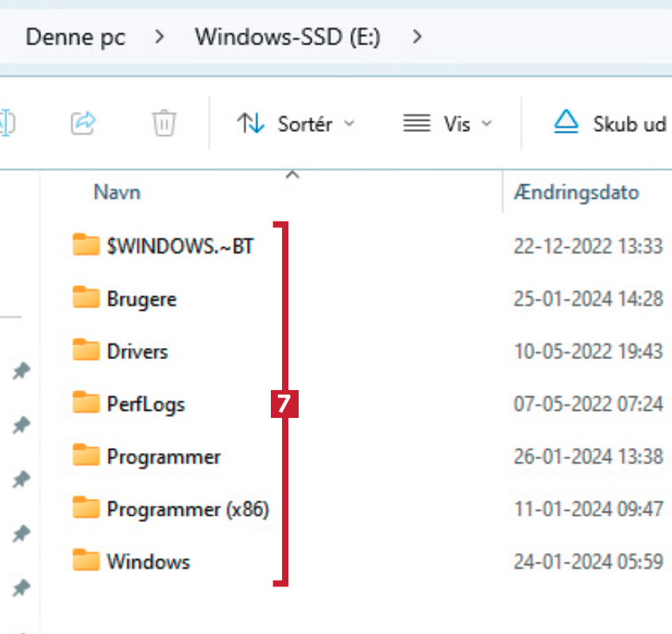Click the Delete trash can icon

(164, 123)
